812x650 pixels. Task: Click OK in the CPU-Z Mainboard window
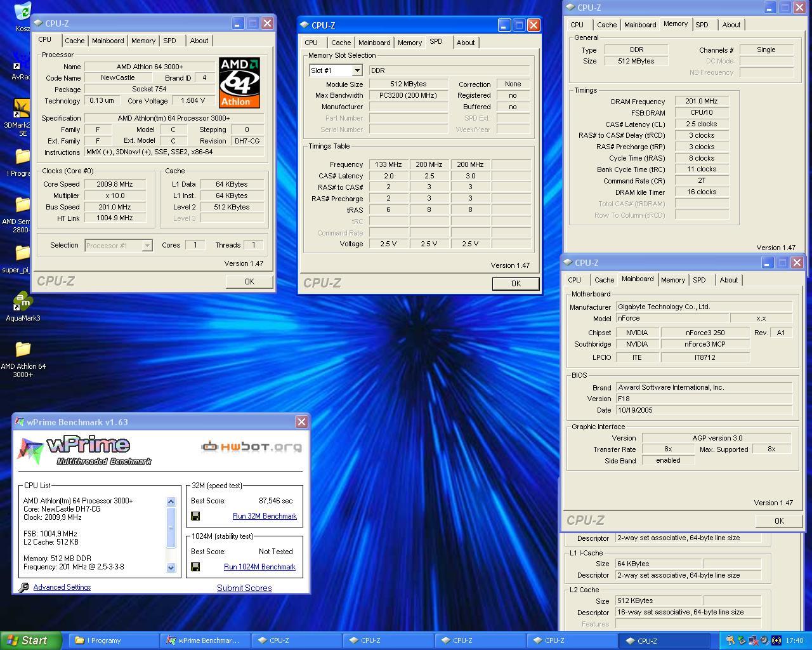tap(779, 521)
